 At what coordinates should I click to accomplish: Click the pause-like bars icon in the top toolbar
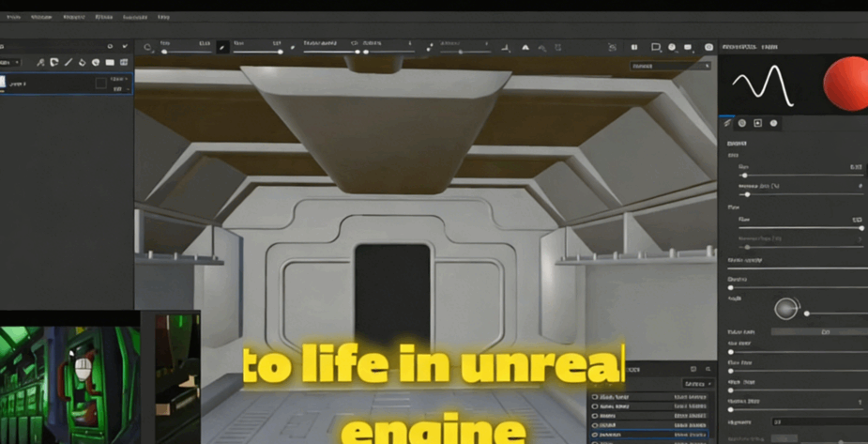pyautogui.click(x=634, y=48)
